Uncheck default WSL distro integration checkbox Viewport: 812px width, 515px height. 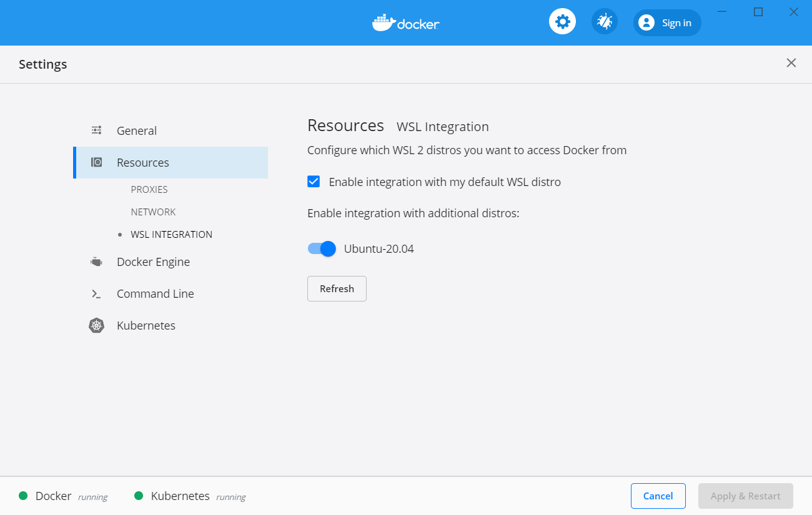pyautogui.click(x=314, y=182)
